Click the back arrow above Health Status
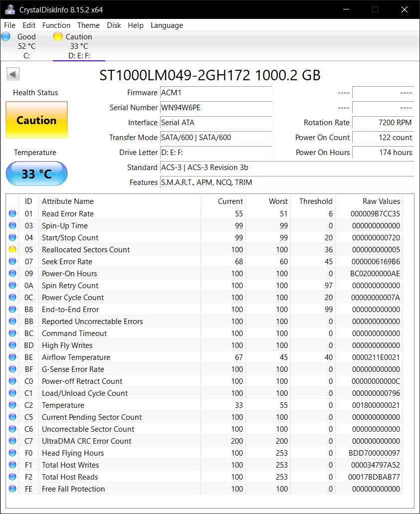 click(x=13, y=73)
